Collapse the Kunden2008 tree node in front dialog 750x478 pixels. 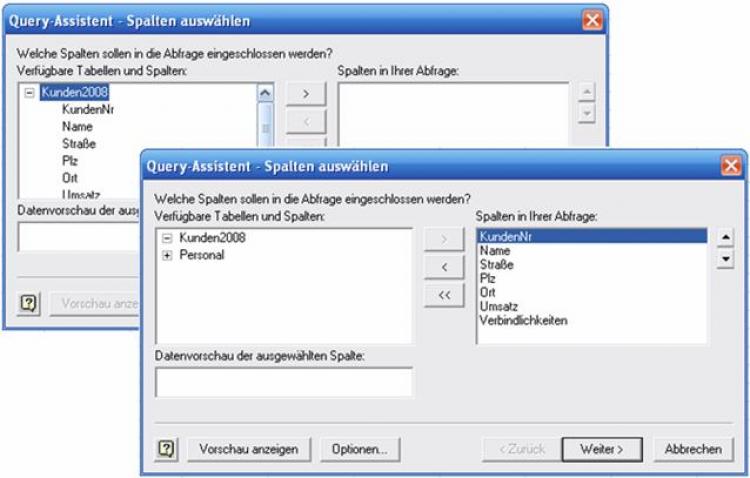click(167, 238)
